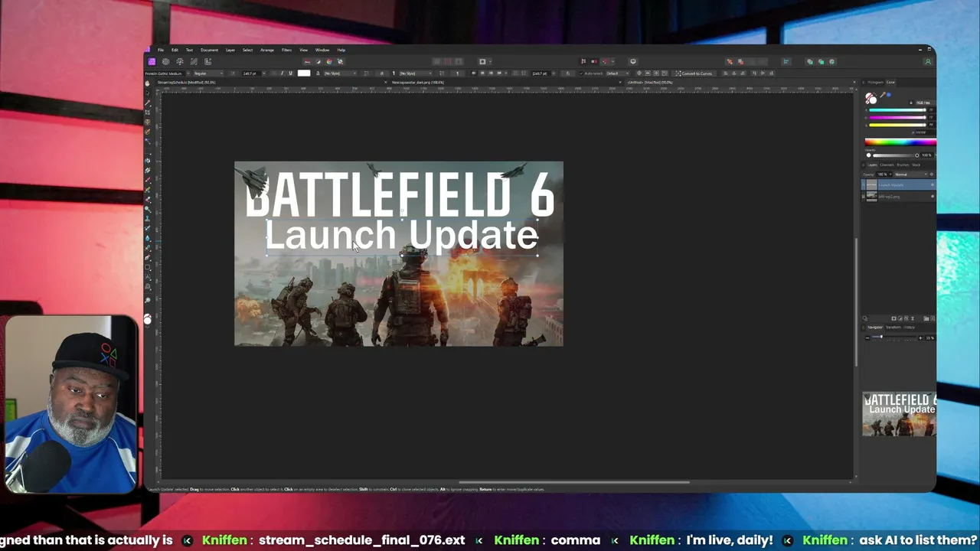
Task: Open the Filters menu
Action: click(286, 50)
